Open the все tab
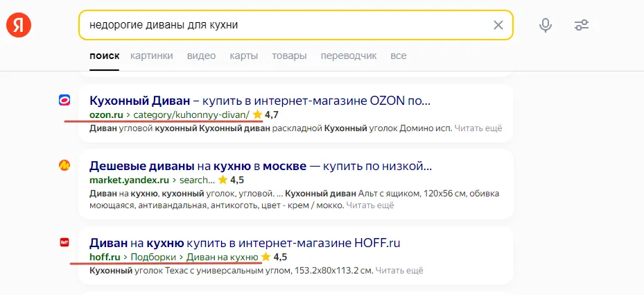 (x=399, y=56)
